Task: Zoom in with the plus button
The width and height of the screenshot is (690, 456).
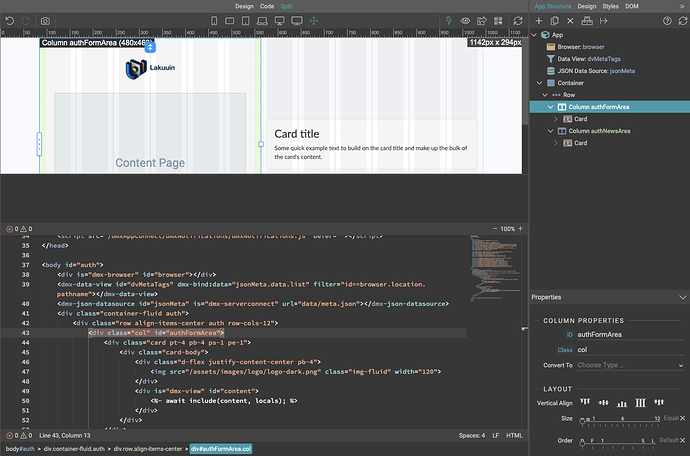Action: (x=521, y=228)
